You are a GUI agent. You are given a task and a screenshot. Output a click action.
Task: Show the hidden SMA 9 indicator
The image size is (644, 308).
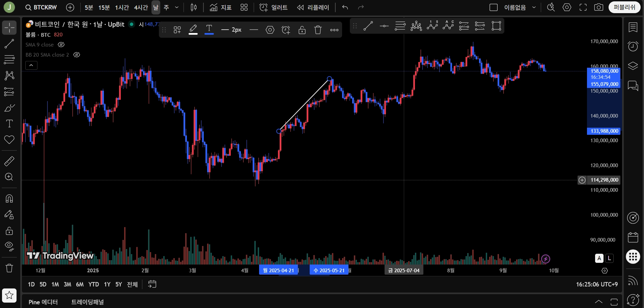pyautogui.click(x=61, y=44)
